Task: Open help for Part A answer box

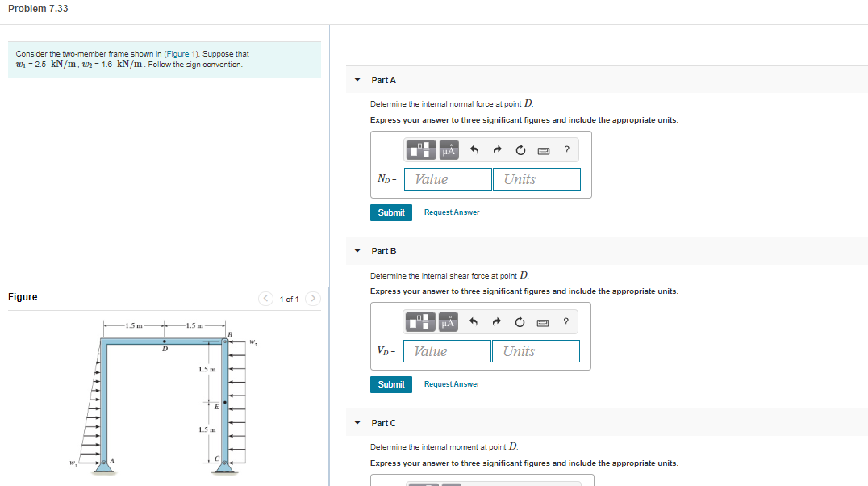Action: [566, 149]
